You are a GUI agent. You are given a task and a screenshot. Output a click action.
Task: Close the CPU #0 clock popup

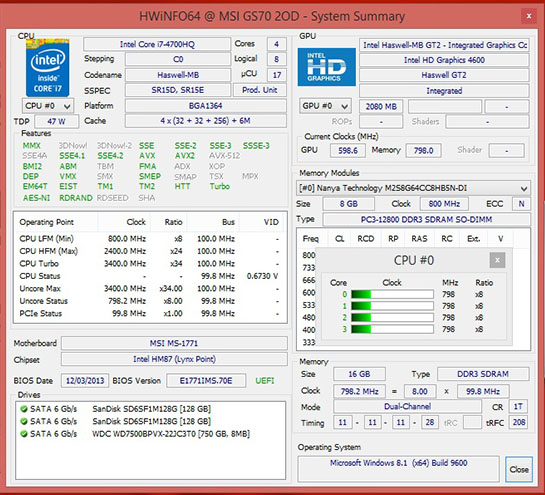pyautogui.click(x=497, y=260)
